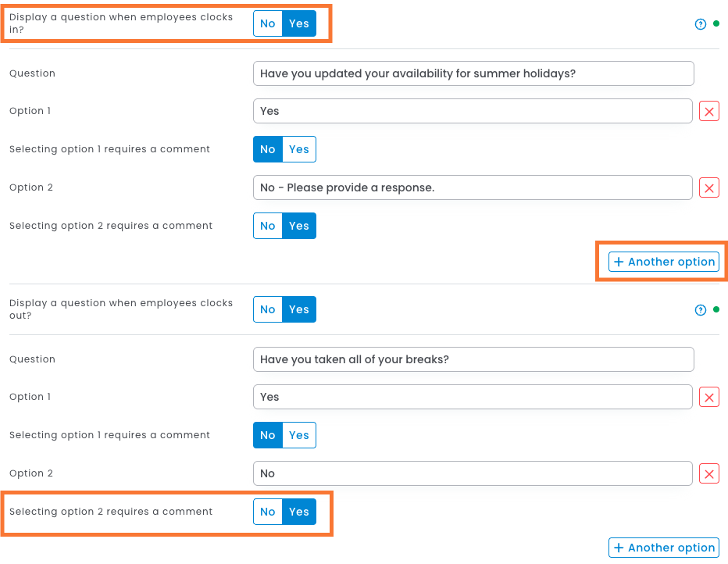
Task: Delete Option 1 of clock-out question
Action: pos(709,397)
